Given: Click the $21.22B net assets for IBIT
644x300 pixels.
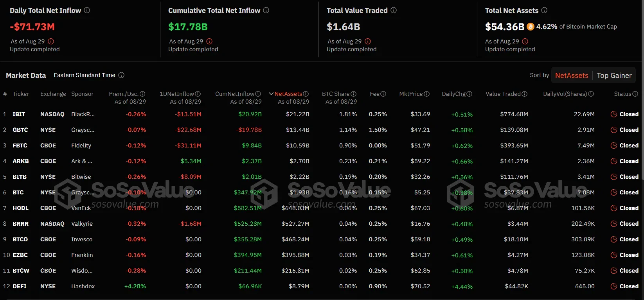Looking at the screenshot, I should coord(297,114).
